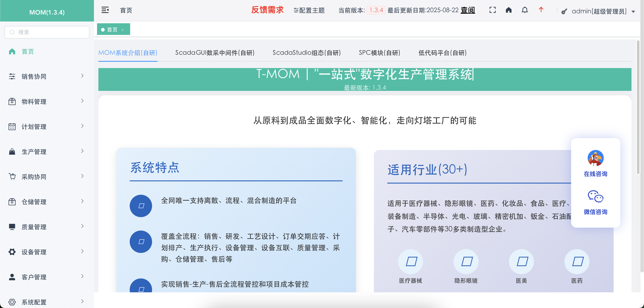
Task: Expand the 质量管理 menu chevron
Action: [x=82, y=226]
